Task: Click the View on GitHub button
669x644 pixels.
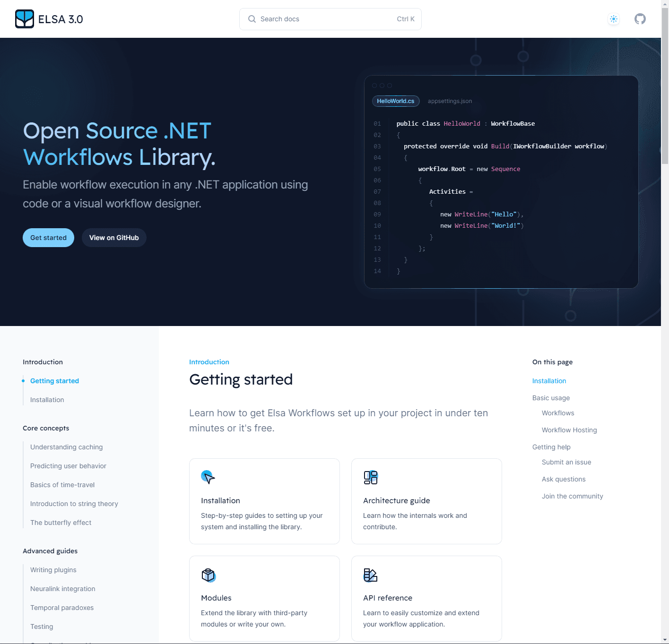Action: pyautogui.click(x=114, y=238)
